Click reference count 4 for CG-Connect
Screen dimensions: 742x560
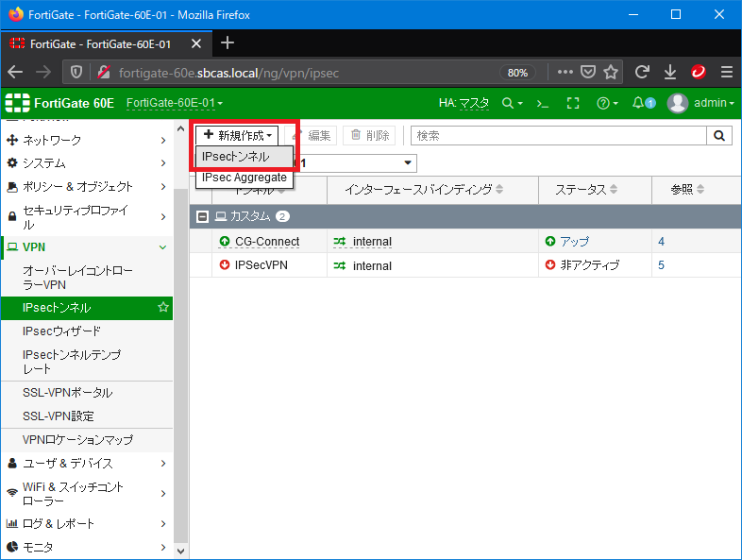tap(661, 242)
